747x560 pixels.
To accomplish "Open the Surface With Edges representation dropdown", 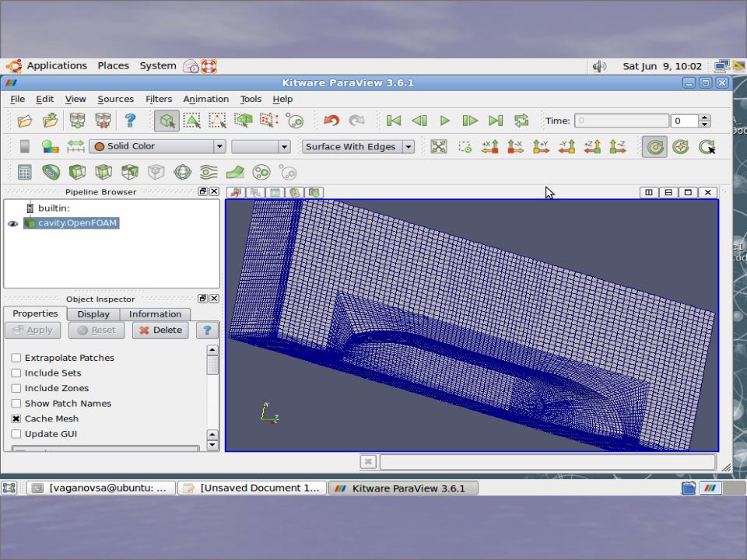I will coord(358,146).
